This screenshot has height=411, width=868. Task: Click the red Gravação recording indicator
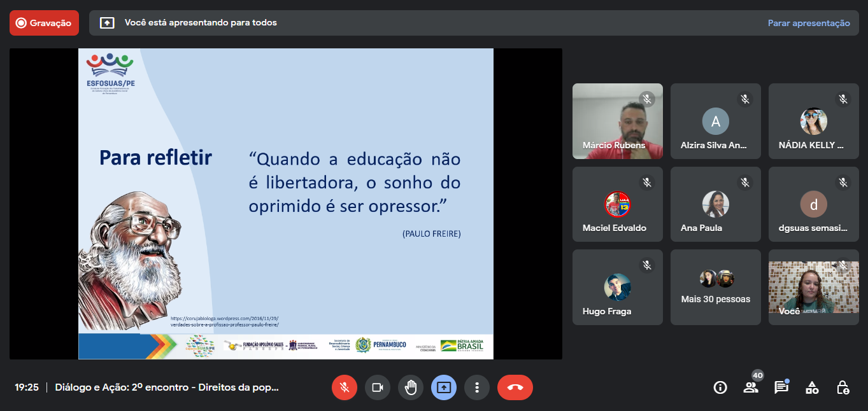click(x=44, y=23)
